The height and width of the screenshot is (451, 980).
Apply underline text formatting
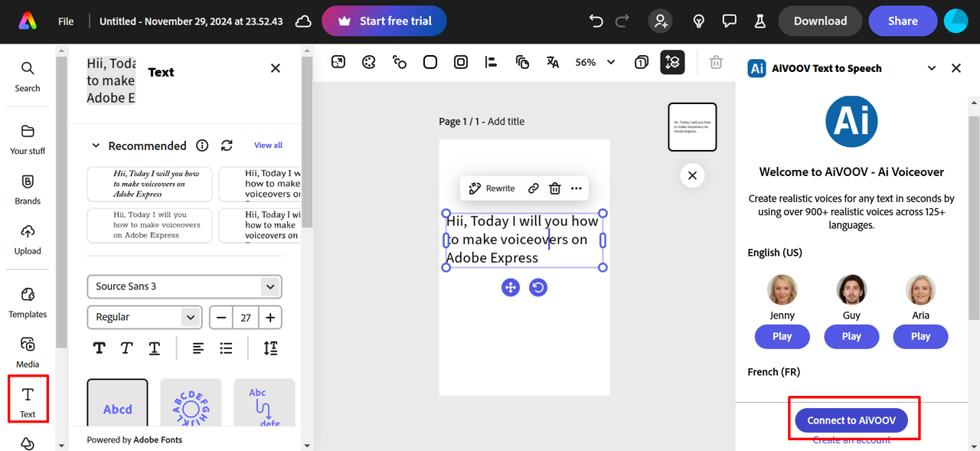pyautogui.click(x=155, y=348)
